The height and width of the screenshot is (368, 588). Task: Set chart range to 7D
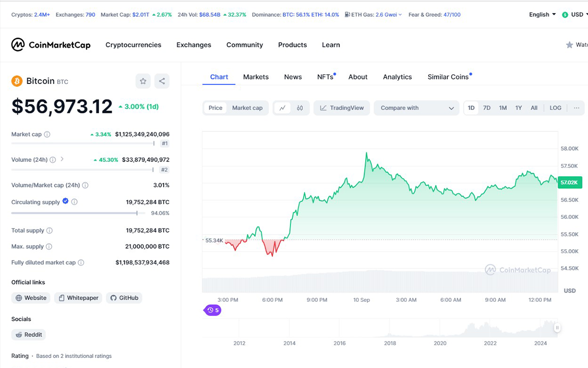[x=487, y=108]
